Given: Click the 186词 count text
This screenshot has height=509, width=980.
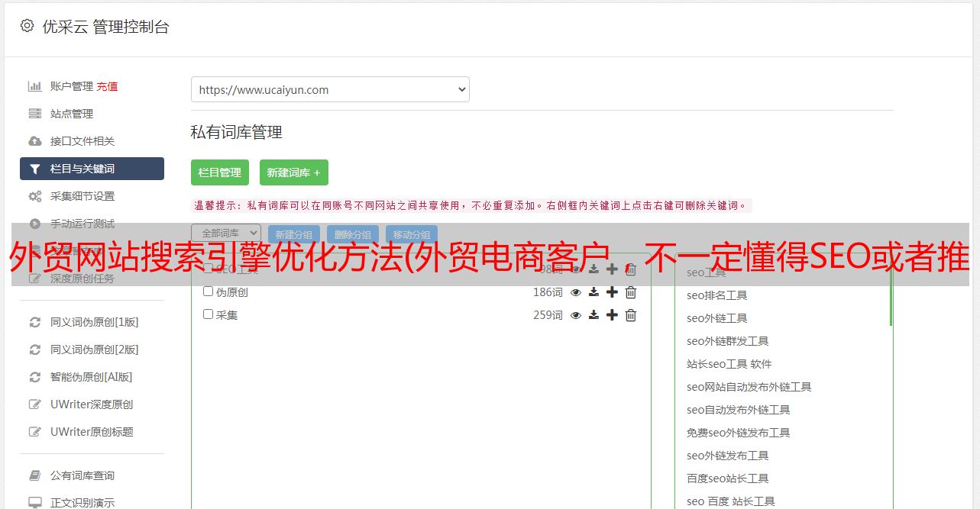Looking at the screenshot, I should point(548,292).
